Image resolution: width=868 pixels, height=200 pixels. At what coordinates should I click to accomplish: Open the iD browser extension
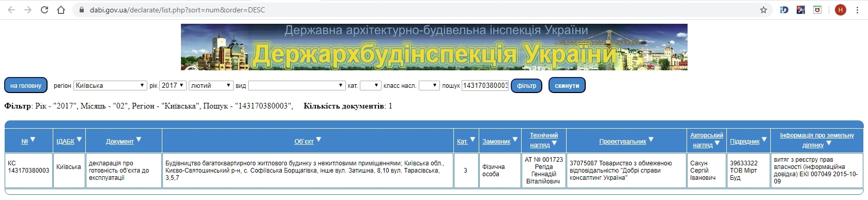point(784,10)
